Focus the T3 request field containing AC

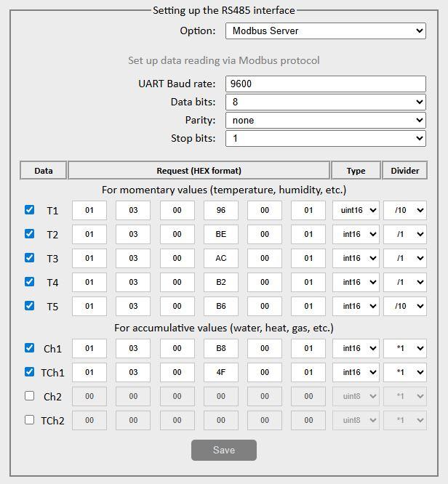click(x=221, y=259)
